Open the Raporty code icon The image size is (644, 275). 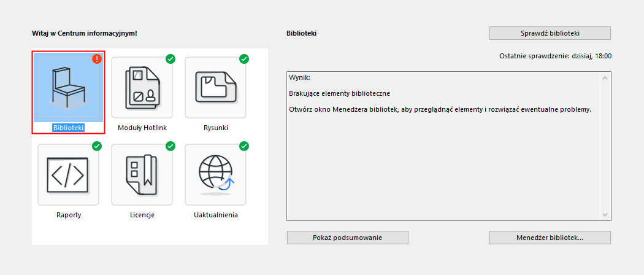[68, 174]
